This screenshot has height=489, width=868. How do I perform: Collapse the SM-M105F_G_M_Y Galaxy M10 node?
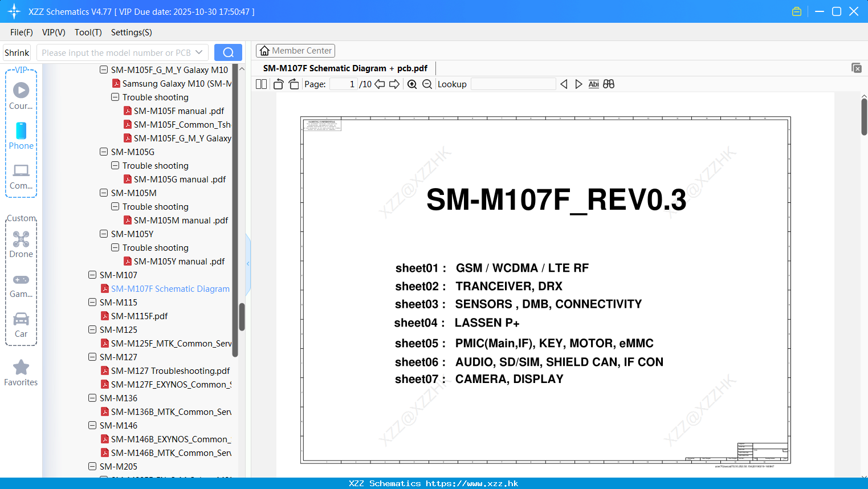(x=104, y=70)
